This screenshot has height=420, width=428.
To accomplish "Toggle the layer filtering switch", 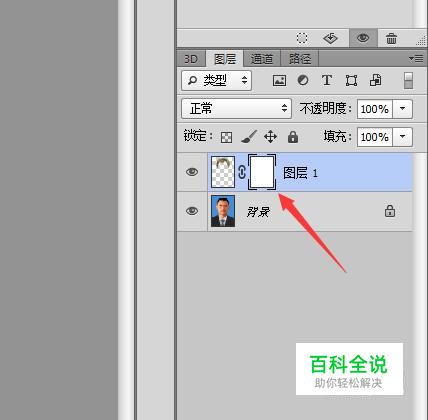I will 408,80.
